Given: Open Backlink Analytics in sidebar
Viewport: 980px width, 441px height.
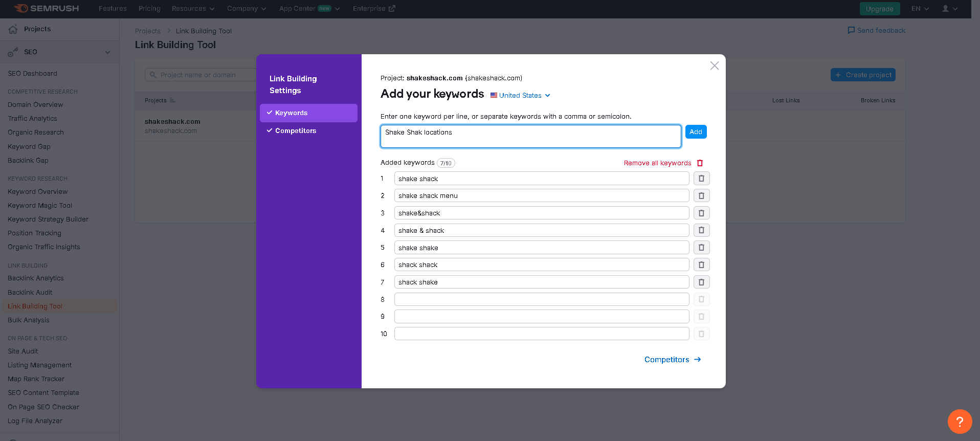Looking at the screenshot, I should [36, 278].
